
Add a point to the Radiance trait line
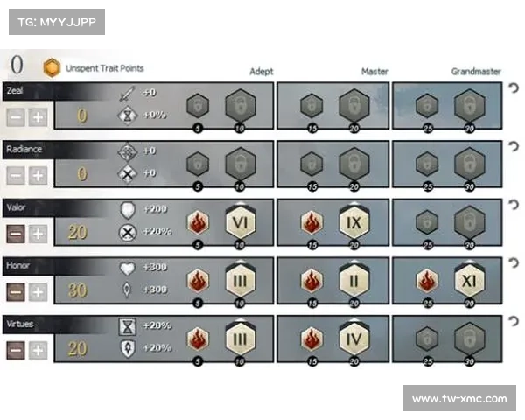38,175
